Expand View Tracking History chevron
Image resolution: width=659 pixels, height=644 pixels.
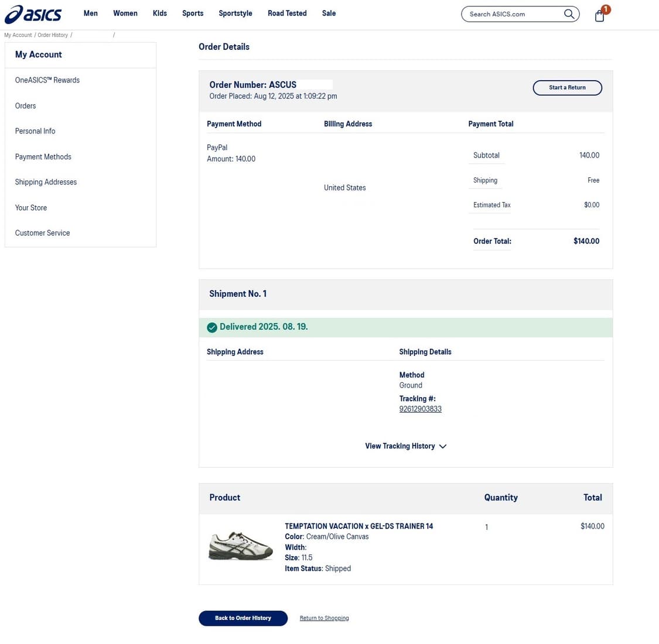(443, 446)
